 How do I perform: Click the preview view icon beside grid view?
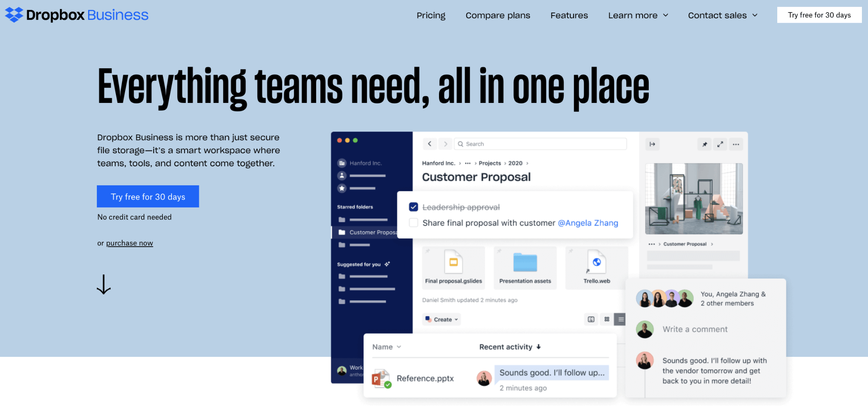[x=591, y=319]
